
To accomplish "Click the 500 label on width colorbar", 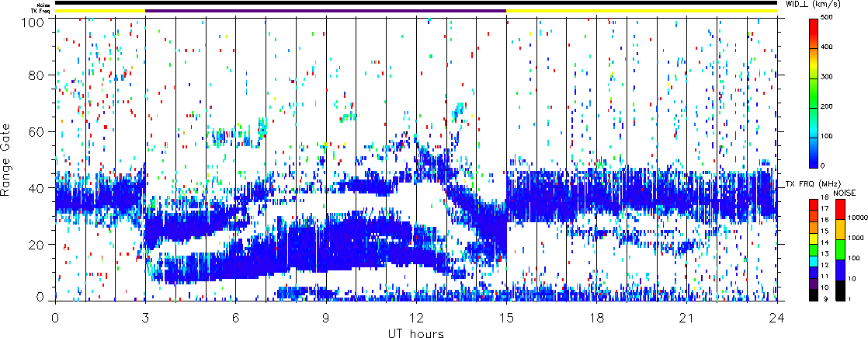I will [x=830, y=17].
